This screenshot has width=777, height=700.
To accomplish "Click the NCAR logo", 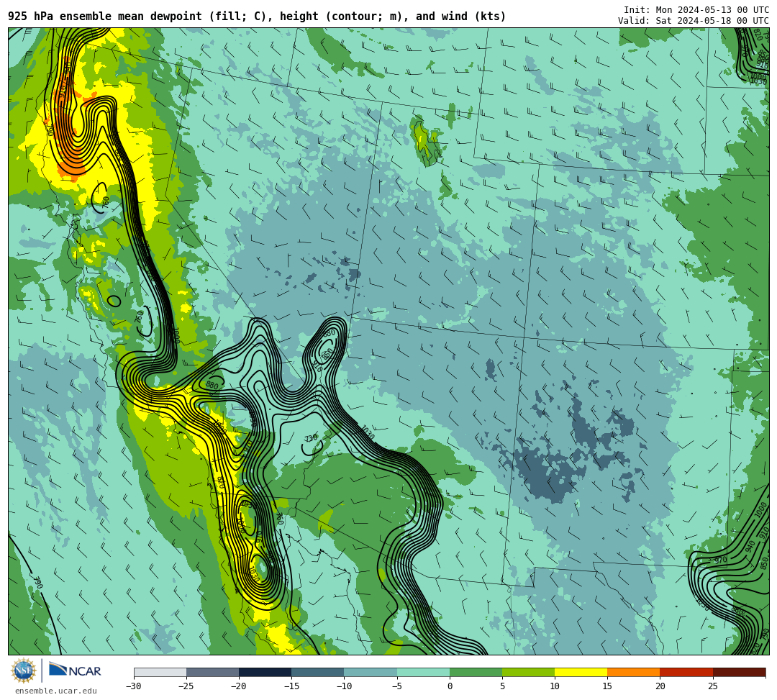I will 75,671.
